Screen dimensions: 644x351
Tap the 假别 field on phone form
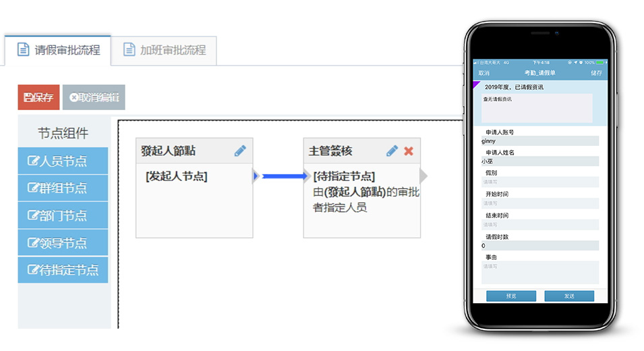click(x=539, y=182)
